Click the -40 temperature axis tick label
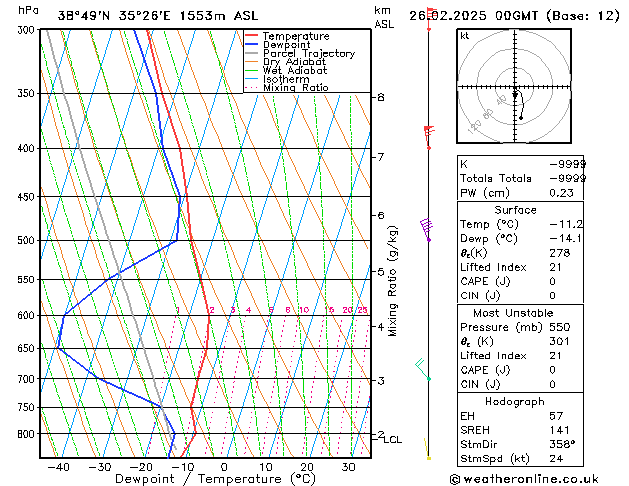629x486 pixels. coord(59,467)
